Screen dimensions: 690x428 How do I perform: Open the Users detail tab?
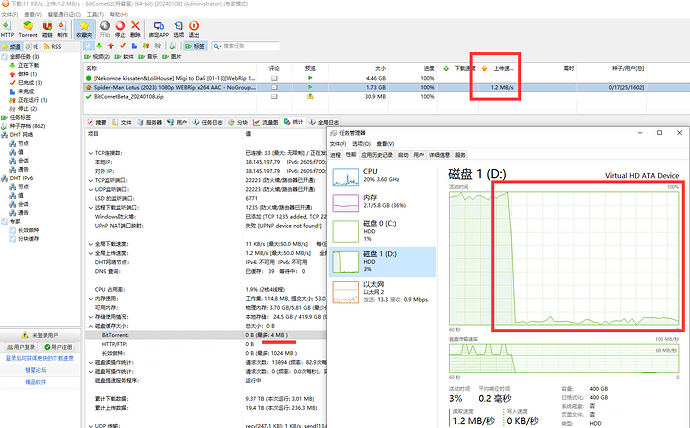[177, 122]
